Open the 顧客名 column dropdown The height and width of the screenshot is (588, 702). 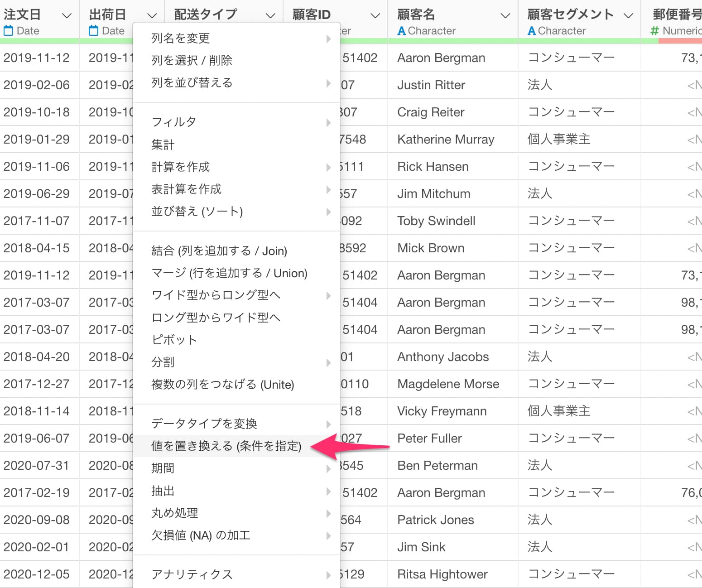505,16
